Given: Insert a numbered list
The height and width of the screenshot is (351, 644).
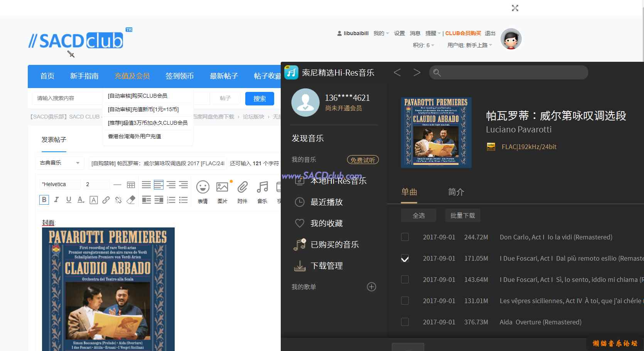Looking at the screenshot, I should (171, 200).
